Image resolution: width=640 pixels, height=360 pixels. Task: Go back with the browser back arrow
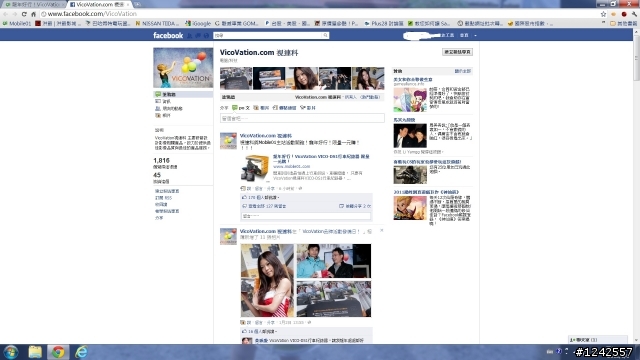click(x=5, y=14)
